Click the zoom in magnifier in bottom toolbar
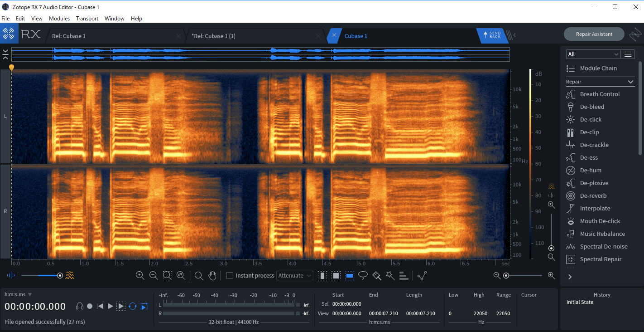The width and height of the screenshot is (644, 332). (140, 275)
